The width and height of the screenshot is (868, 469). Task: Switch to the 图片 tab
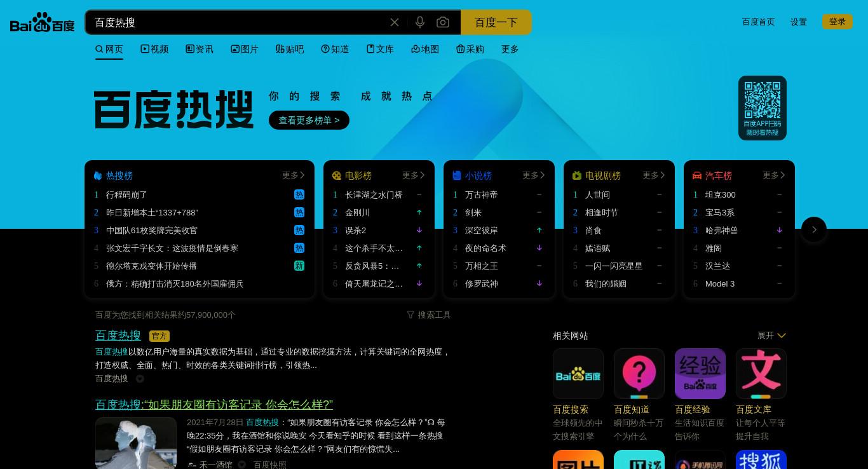[245, 49]
